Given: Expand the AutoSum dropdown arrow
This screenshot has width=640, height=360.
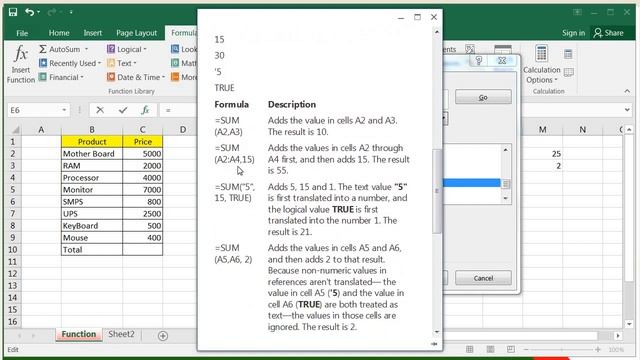Looking at the screenshot, I should (87, 49).
